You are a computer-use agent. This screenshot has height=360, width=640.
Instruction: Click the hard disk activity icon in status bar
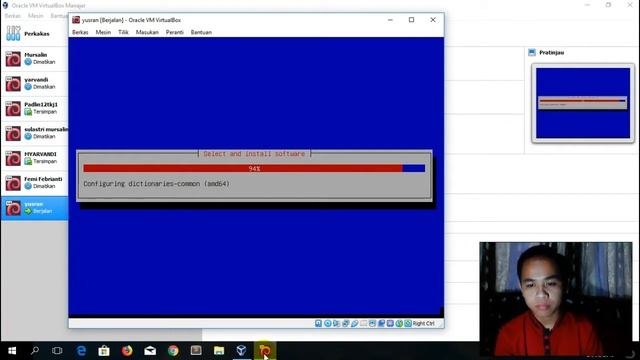318,323
